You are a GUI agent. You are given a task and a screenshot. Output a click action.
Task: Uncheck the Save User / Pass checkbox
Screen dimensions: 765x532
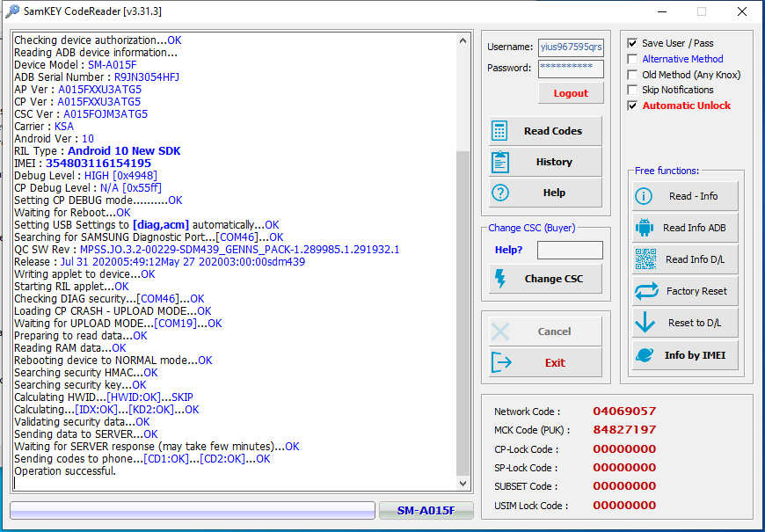(632, 43)
